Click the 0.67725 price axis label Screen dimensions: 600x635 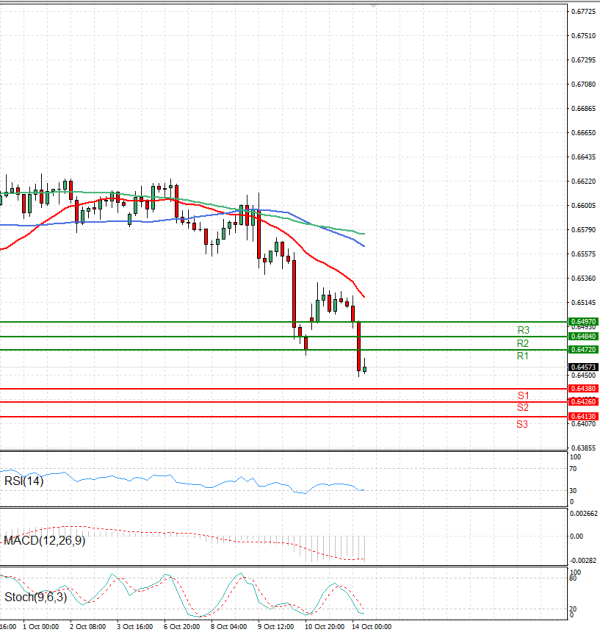pyautogui.click(x=583, y=12)
